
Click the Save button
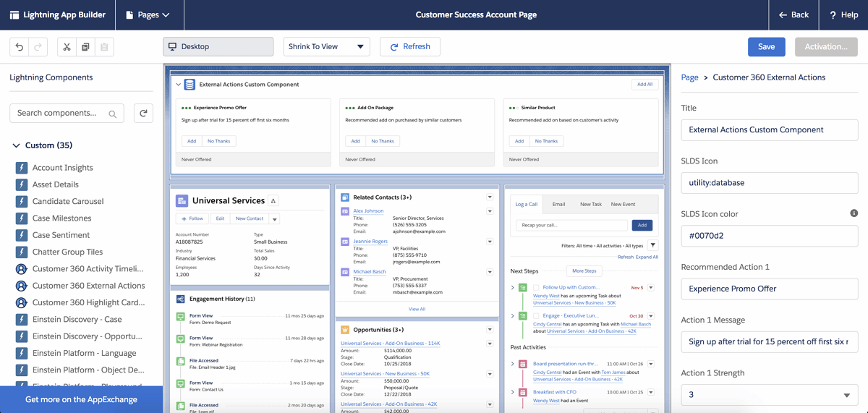pos(766,47)
